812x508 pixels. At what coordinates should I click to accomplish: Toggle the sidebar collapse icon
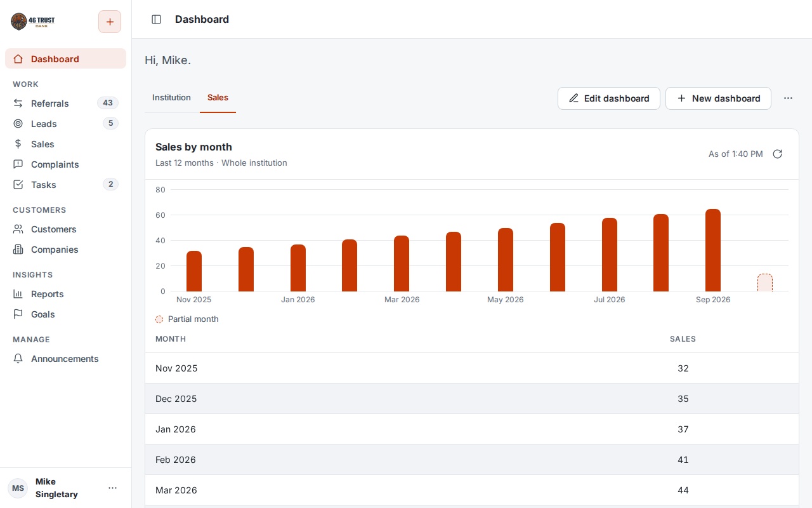coord(157,20)
